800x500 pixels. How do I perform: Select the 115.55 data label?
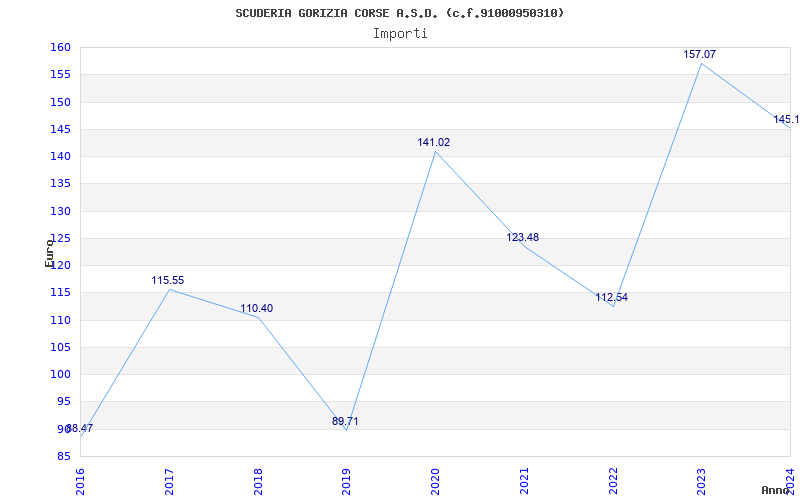coord(167,280)
